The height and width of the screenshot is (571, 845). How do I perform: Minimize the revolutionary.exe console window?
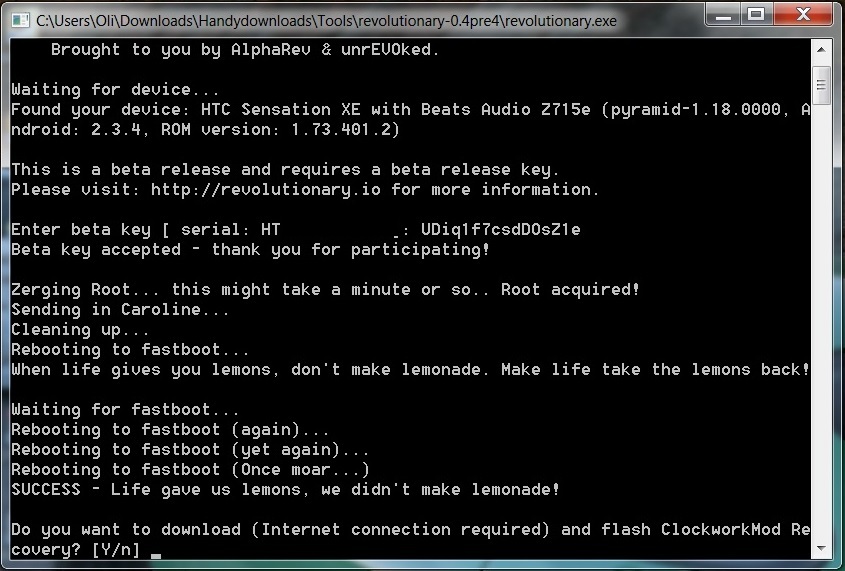coord(723,15)
